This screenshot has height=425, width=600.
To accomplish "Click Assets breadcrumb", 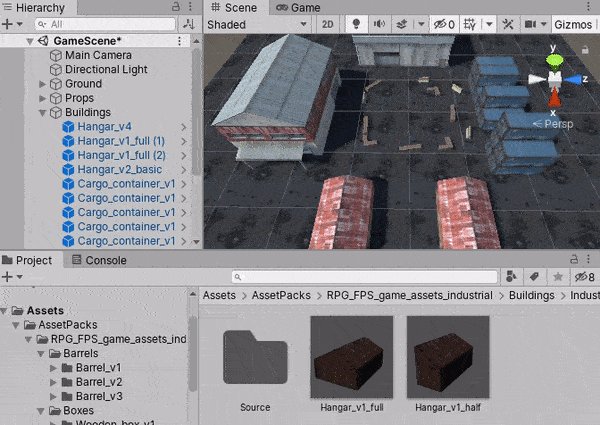I will [x=219, y=295].
